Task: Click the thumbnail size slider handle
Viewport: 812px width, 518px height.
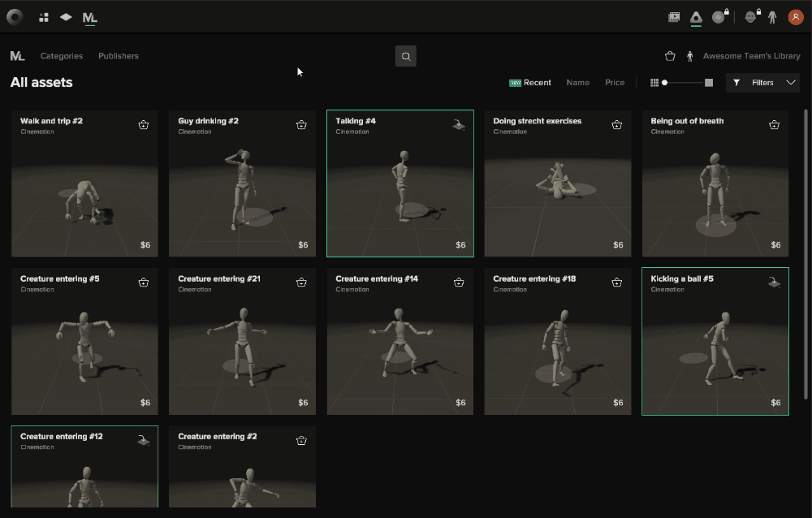Action: (x=664, y=82)
